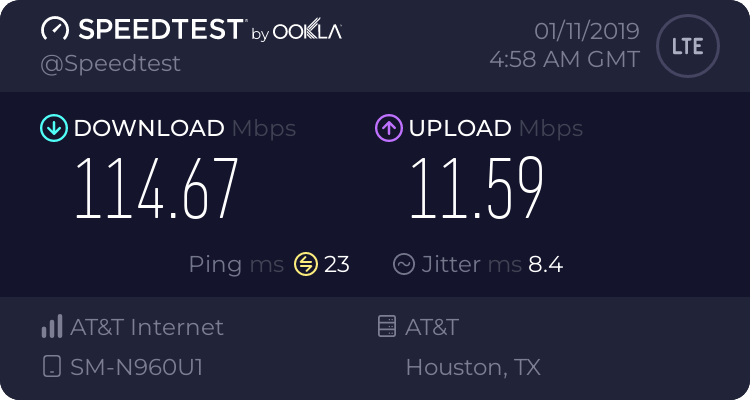750x400 pixels.
Task: Select the AT&T Internet provider label
Action: pyautogui.click(x=147, y=327)
